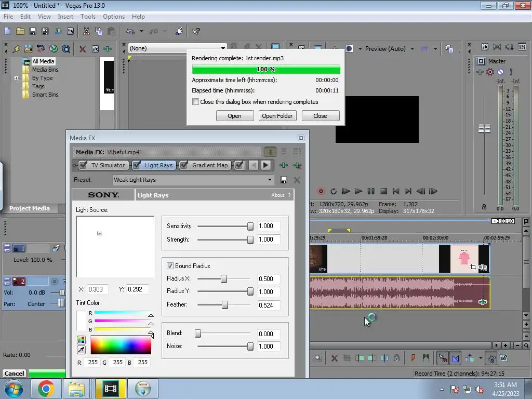The width and height of the screenshot is (532, 399).
Task: Click the Blend slider handle
Action: coord(198,334)
